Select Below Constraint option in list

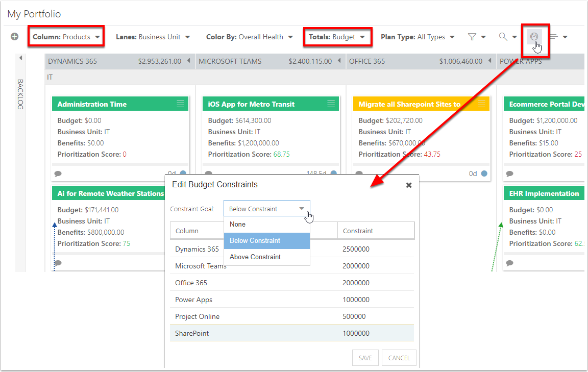point(266,241)
